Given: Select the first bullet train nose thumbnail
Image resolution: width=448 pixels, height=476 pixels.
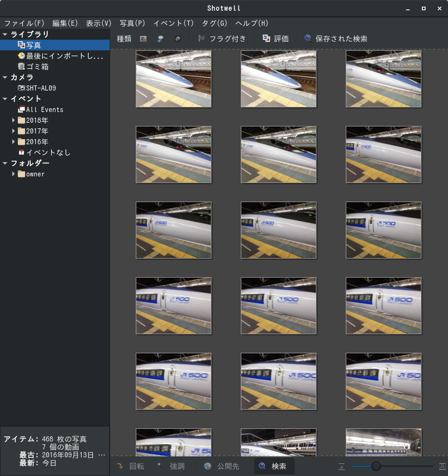Looking at the screenshot, I should tap(174, 79).
